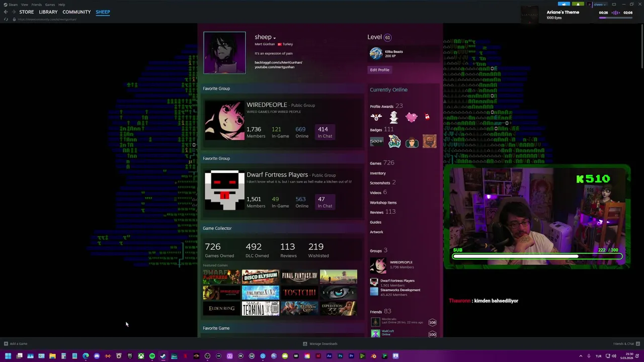
Task: Open Discord from the taskbar
Action: click(97, 356)
